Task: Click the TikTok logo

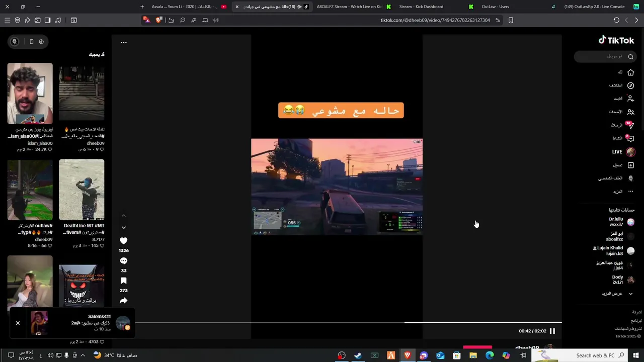Action: pyautogui.click(x=616, y=40)
